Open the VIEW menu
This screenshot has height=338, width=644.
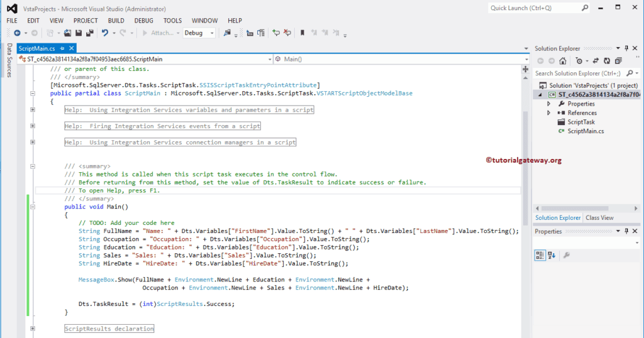[x=56, y=21]
